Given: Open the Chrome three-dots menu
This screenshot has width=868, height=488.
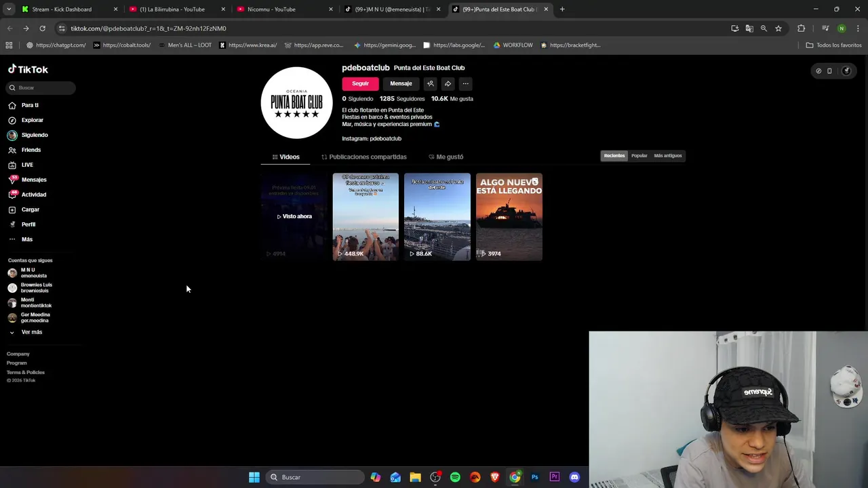Looking at the screenshot, I should (857, 28).
